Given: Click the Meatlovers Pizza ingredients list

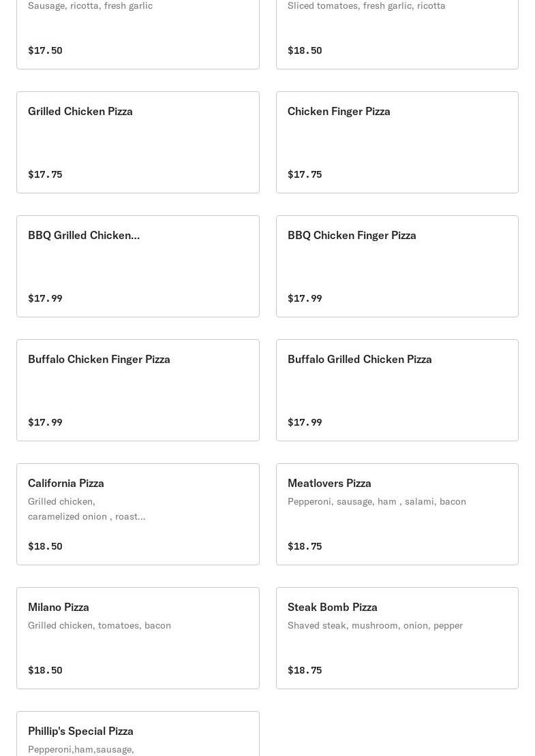Looking at the screenshot, I should pos(377,501).
